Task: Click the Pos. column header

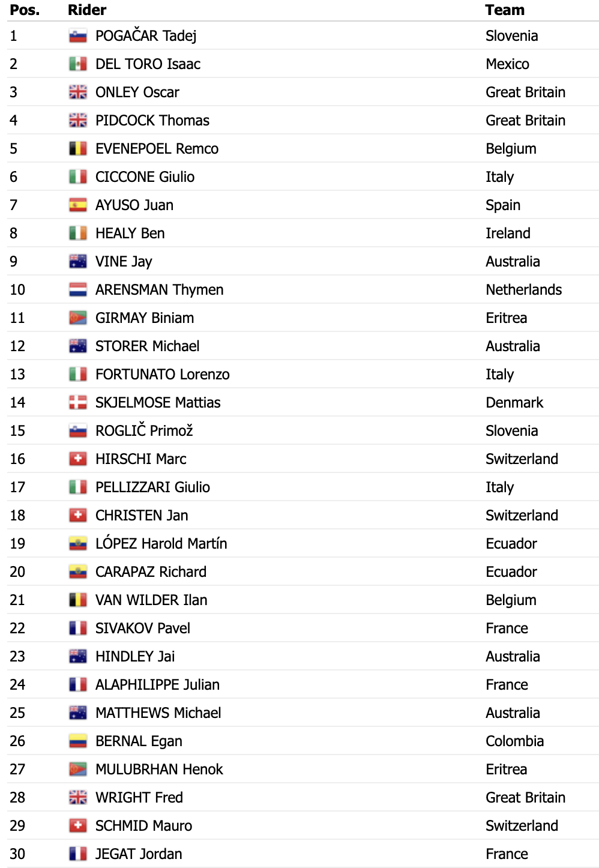Action: tap(25, 10)
